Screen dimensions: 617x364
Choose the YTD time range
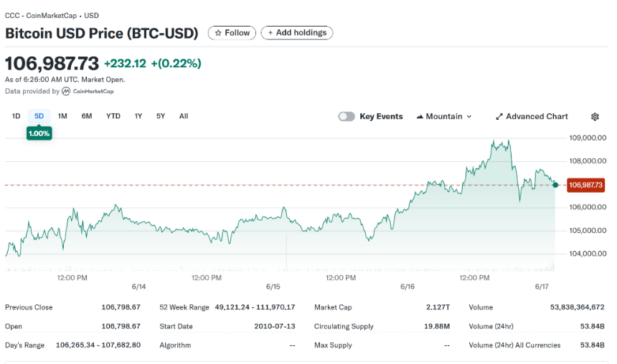tap(113, 116)
